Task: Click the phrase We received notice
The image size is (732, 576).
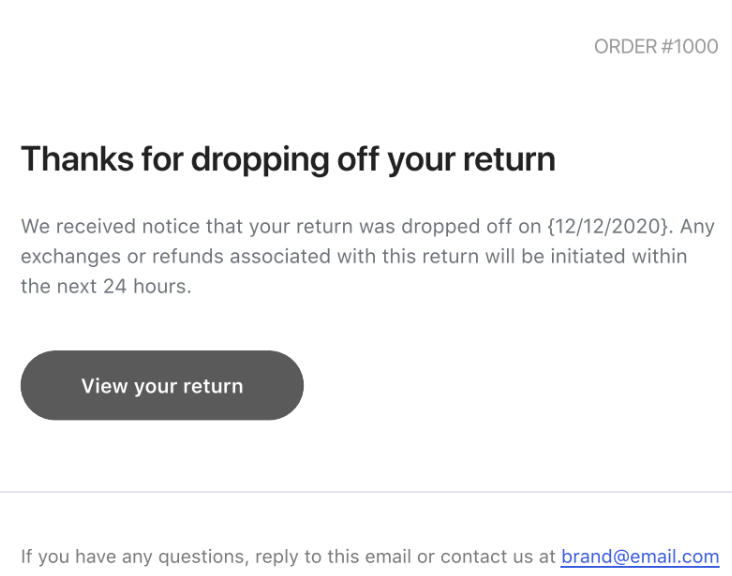Action: click(x=92, y=226)
